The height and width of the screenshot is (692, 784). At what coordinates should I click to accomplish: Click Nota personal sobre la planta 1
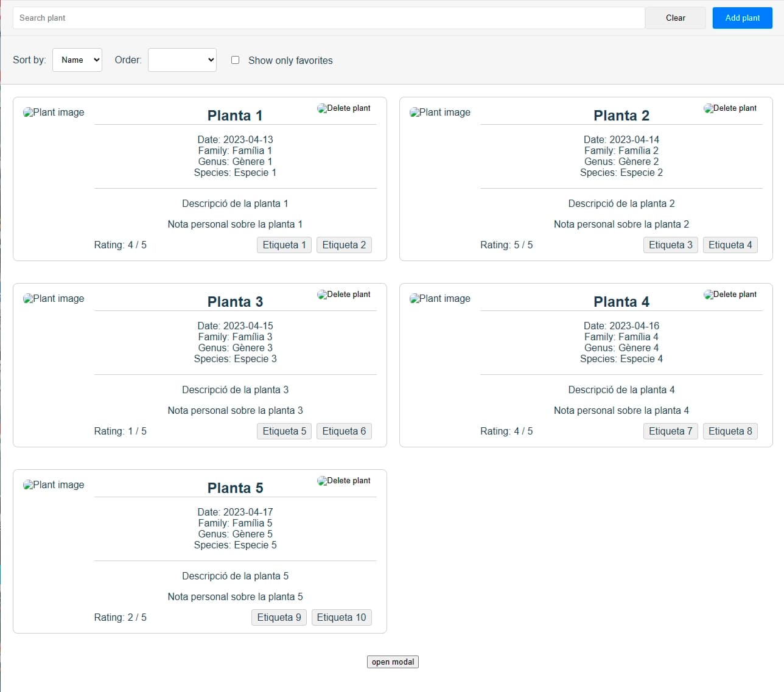(235, 224)
